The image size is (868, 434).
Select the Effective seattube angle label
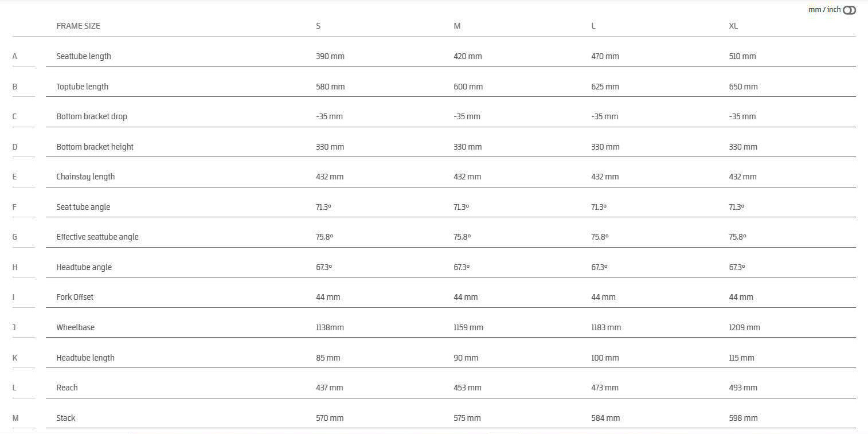pyautogui.click(x=97, y=237)
